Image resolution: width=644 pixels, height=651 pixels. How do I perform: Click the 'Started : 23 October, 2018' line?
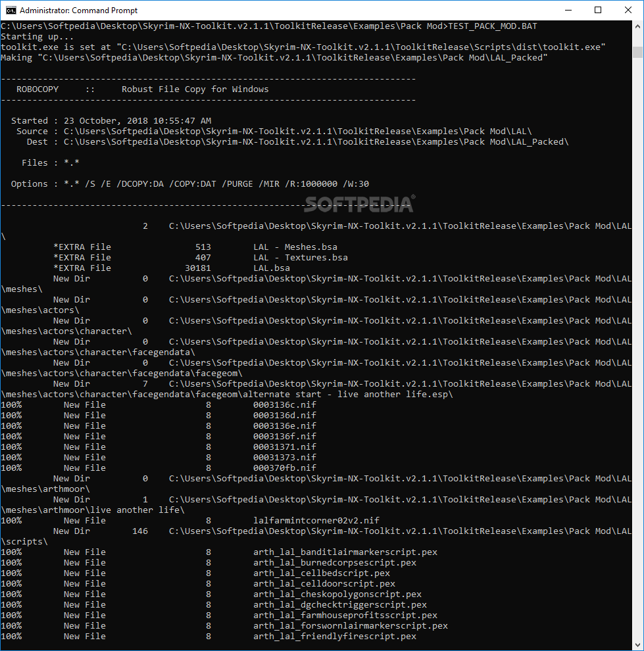(111, 121)
